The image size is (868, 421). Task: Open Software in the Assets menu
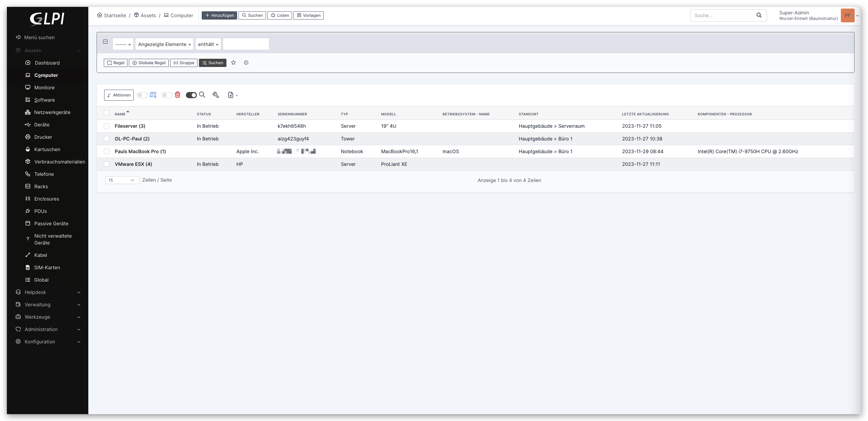tap(44, 100)
